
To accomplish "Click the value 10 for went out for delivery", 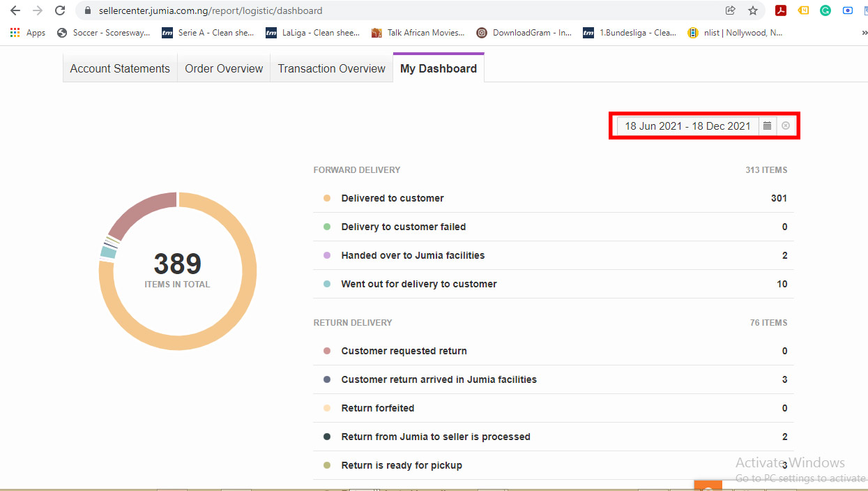I will point(782,284).
